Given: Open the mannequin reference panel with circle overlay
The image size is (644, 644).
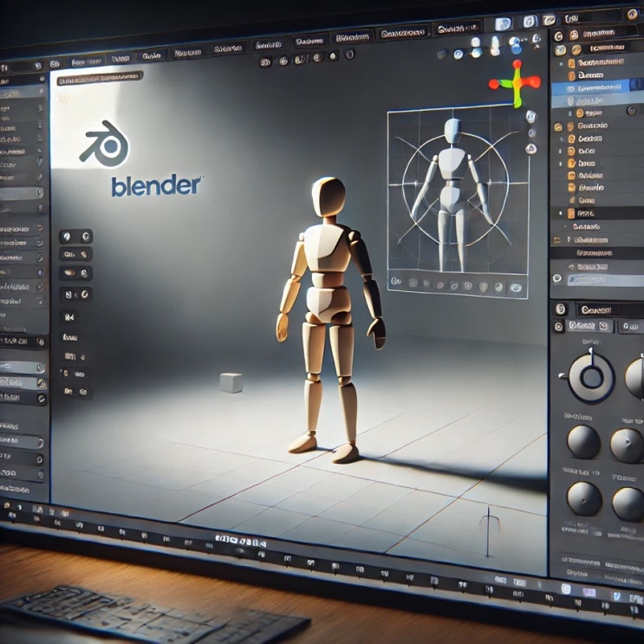Looking at the screenshot, I should [458, 202].
